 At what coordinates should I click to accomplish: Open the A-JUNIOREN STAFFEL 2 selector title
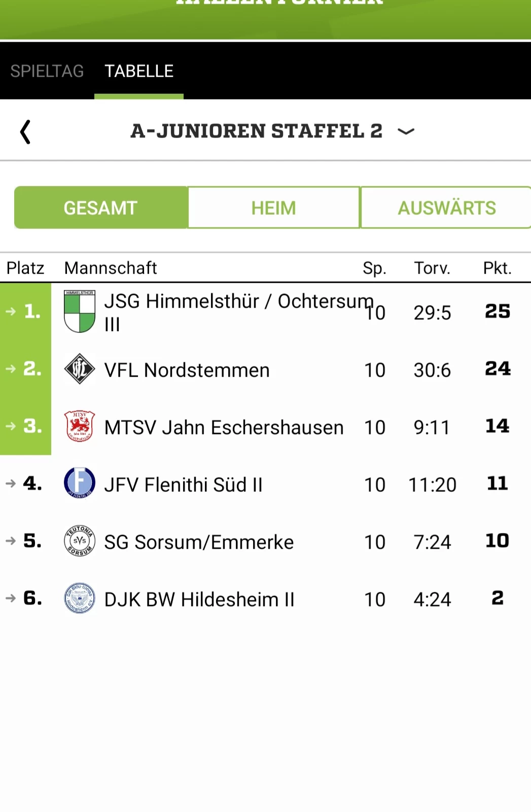click(257, 131)
